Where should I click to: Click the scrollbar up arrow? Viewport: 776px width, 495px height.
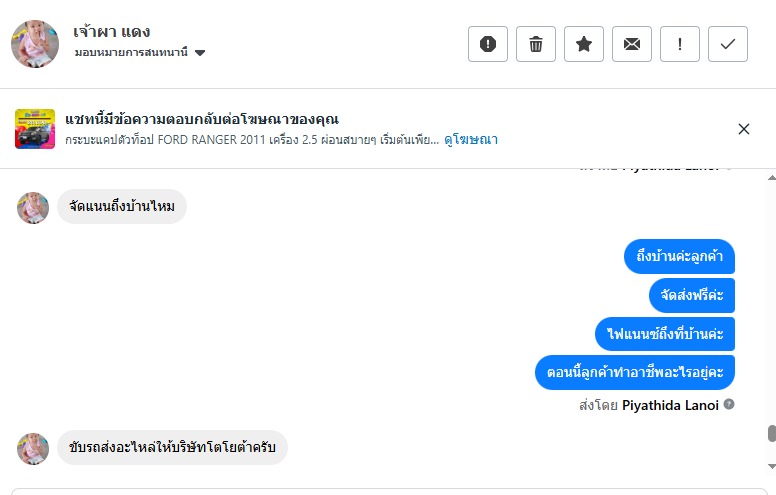tap(771, 177)
